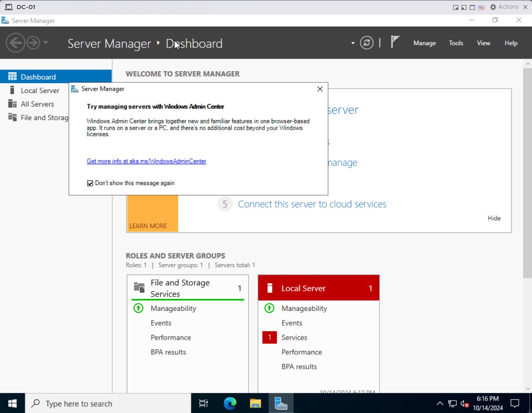Select All Servers in sidebar
The width and height of the screenshot is (532, 413).
click(37, 104)
